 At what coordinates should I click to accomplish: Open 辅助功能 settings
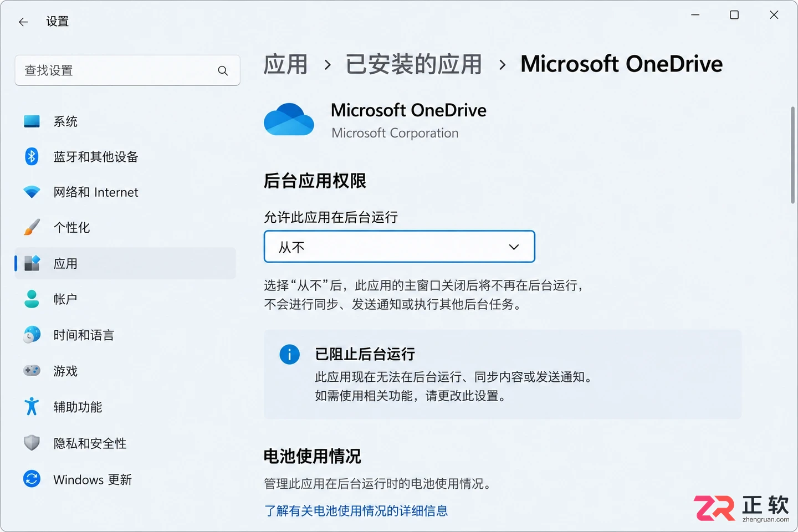pos(78,407)
